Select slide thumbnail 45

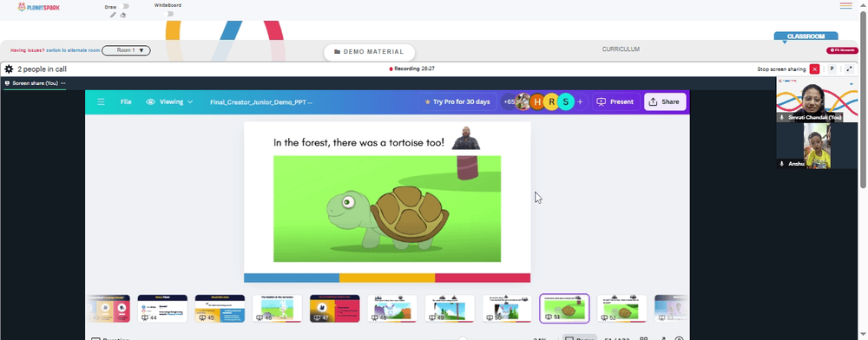[x=220, y=309]
